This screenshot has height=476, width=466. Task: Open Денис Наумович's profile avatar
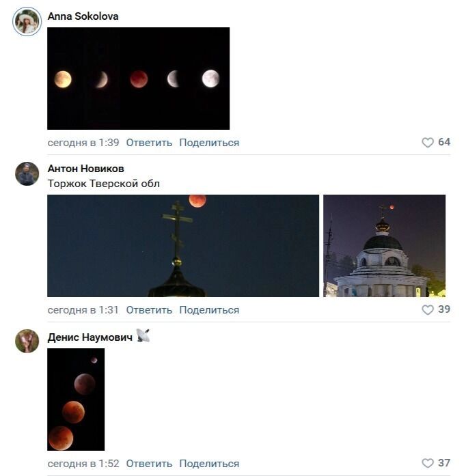pyautogui.click(x=27, y=341)
